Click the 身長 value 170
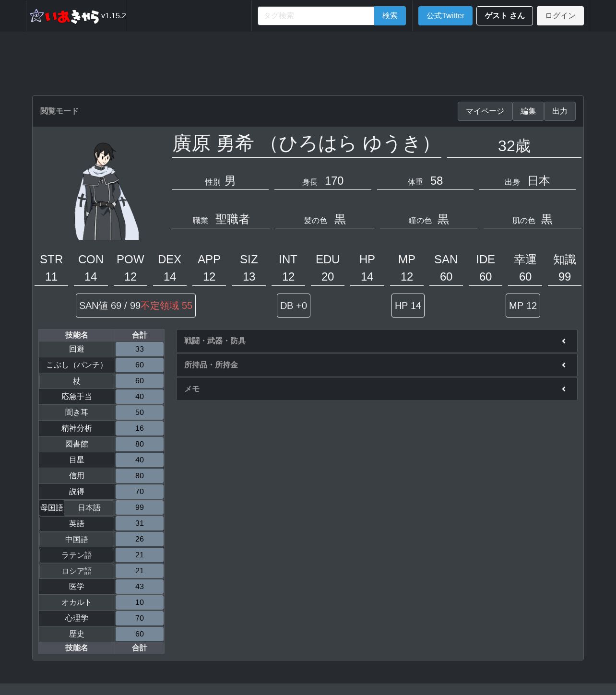 334,181
